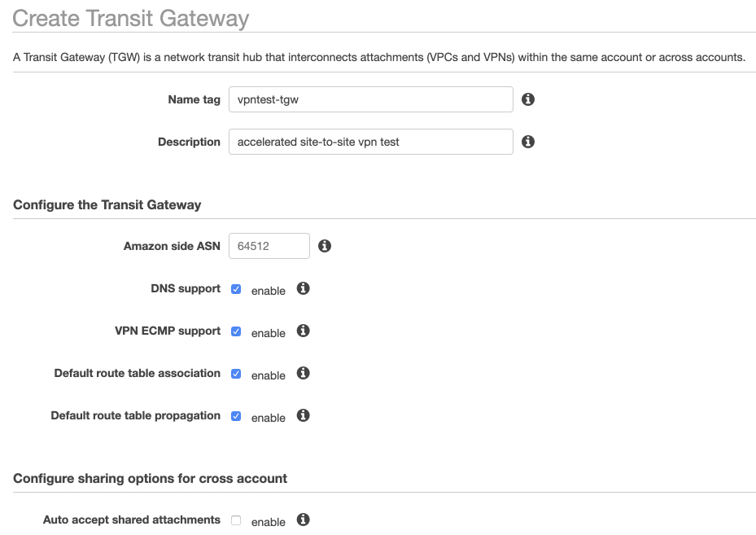The width and height of the screenshot is (756, 535).
Task: Click the Name tag input containing vpntest-tgw
Action: (370, 99)
